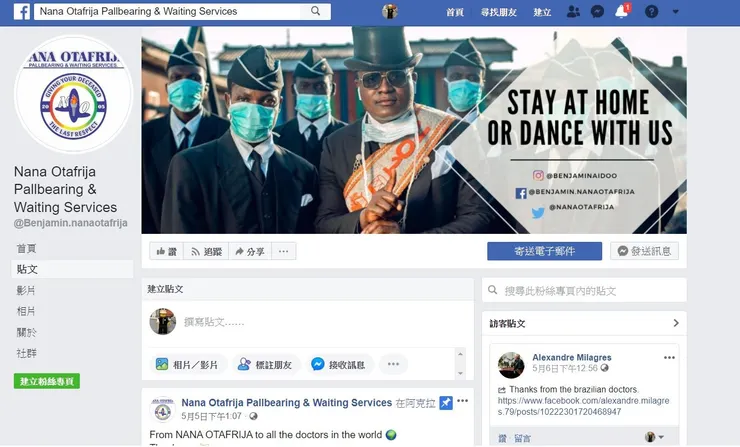Open pinned post options ellipsis

coord(462,401)
